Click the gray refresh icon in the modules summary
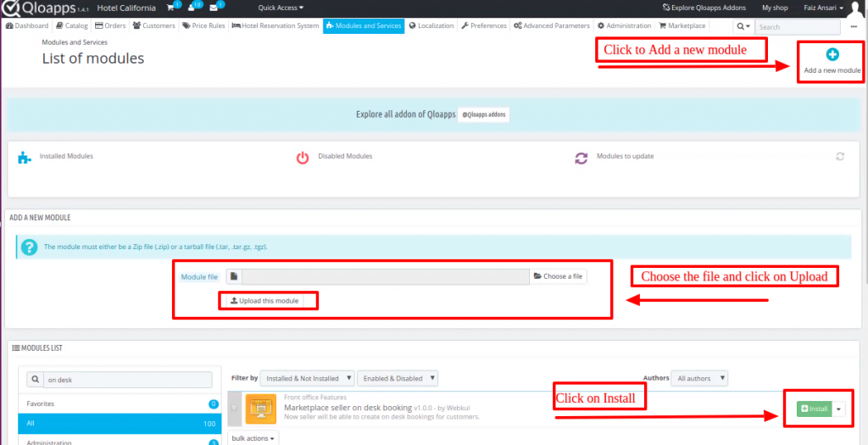Viewport: 868px width, 445px height. [840, 157]
